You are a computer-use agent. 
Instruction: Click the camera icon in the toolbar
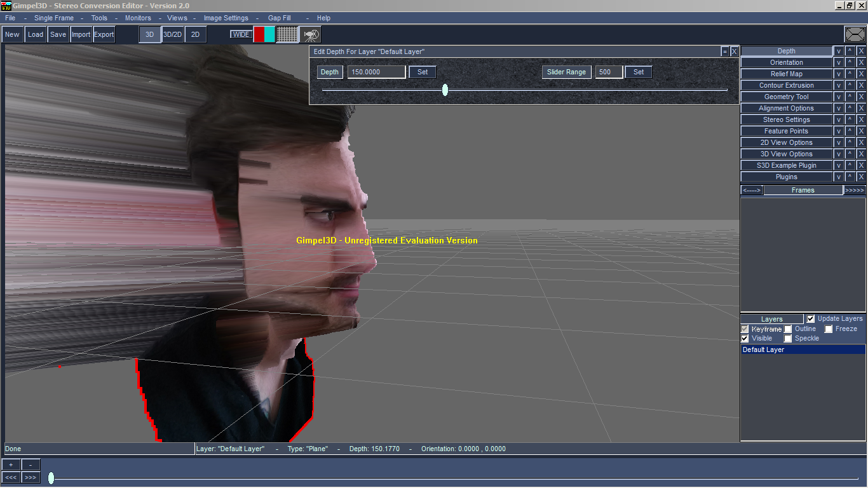point(310,34)
